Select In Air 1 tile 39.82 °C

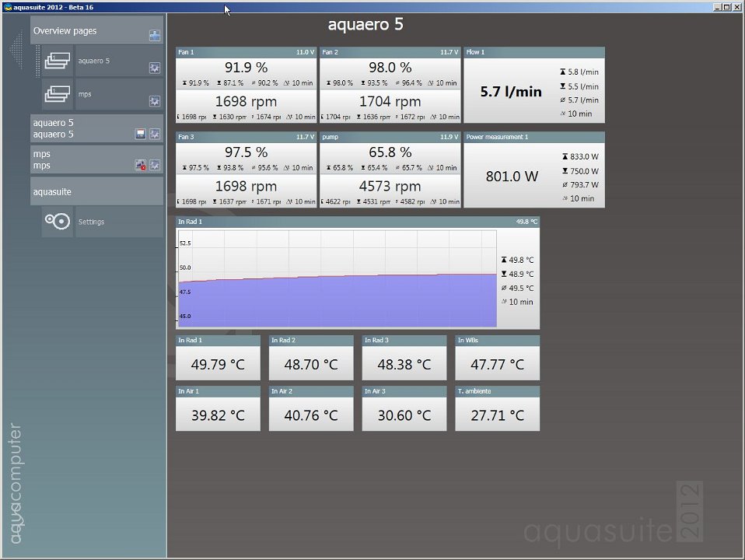coord(218,409)
